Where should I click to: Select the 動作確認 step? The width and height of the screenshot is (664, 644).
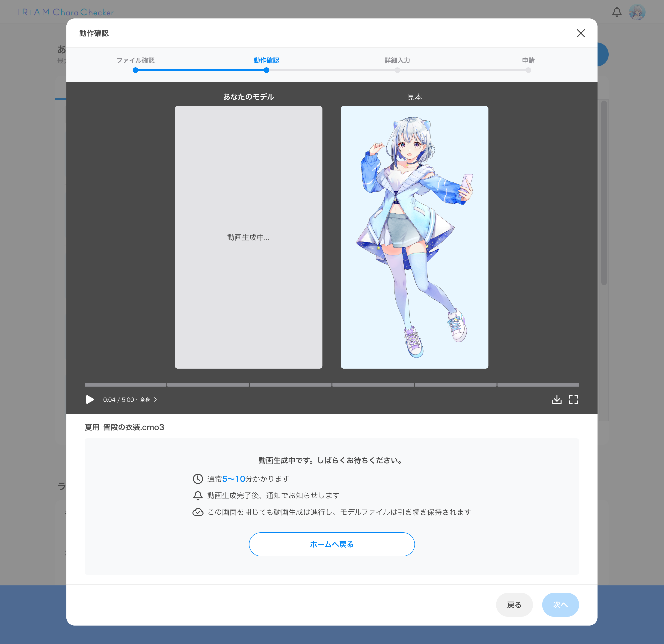click(x=266, y=60)
